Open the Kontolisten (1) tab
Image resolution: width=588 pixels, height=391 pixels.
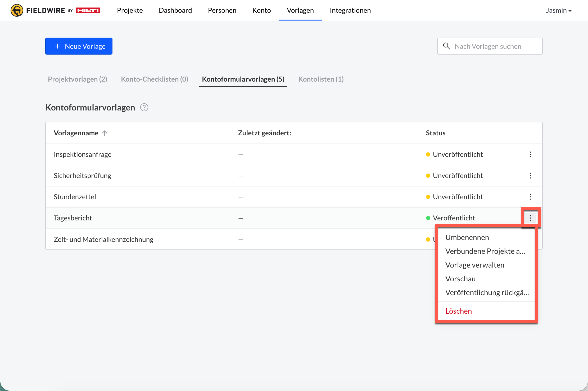(321, 79)
